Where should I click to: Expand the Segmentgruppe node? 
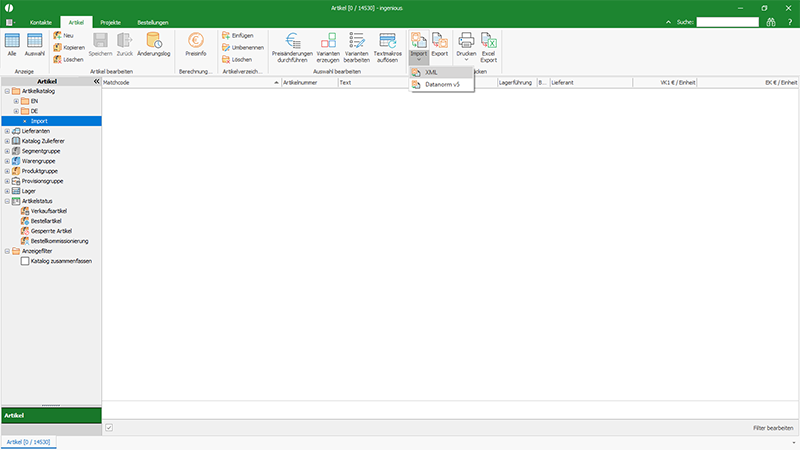pos(7,151)
